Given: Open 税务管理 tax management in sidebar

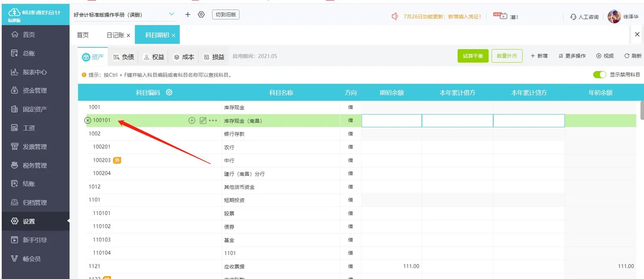Looking at the screenshot, I should (x=29, y=165).
